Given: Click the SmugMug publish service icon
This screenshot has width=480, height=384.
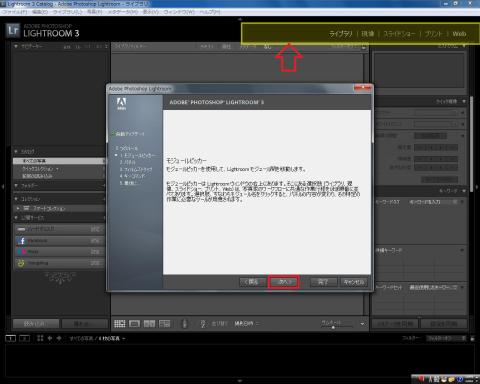Looking at the screenshot, I should point(21,263).
